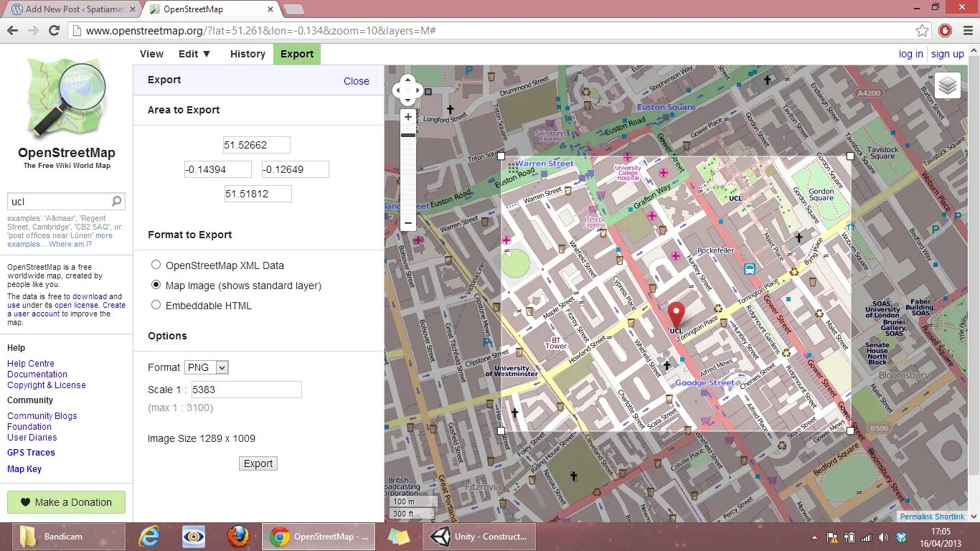Click Make a Donation button
The height and width of the screenshot is (551, 980).
pyautogui.click(x=67, y=502)
